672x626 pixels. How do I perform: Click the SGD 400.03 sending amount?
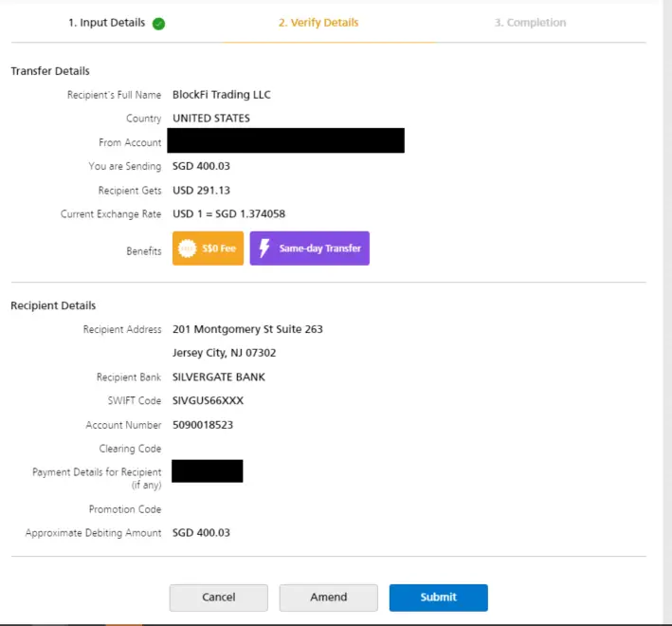click(x=202, y=166)
